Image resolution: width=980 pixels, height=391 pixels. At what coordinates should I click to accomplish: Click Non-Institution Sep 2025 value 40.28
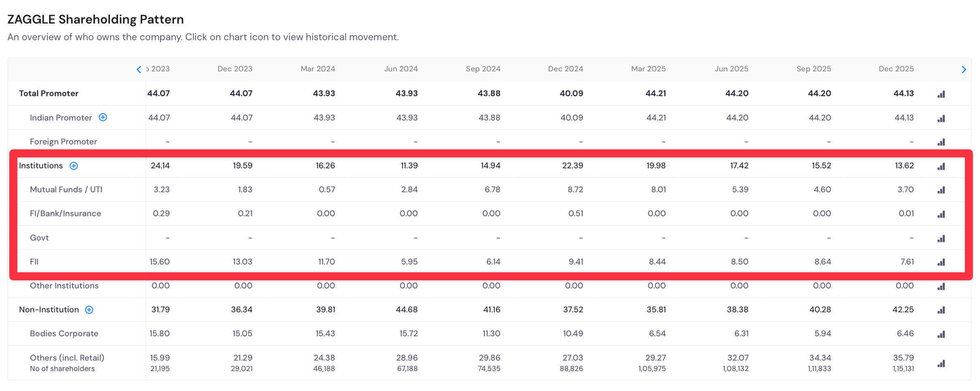(820, 309)
